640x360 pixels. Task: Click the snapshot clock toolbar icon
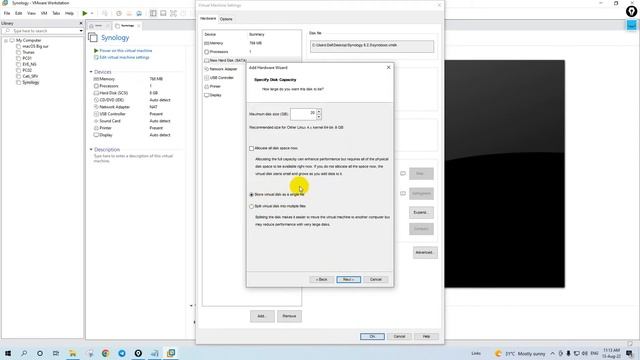pyautogui.click(x=119, y=13)
